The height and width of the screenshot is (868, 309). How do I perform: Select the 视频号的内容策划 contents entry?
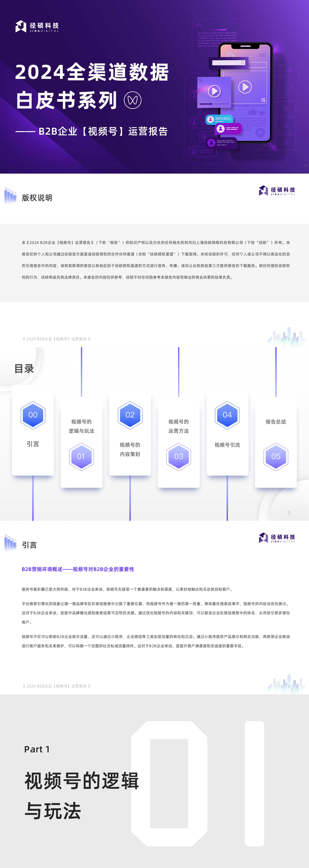point(130,450)
